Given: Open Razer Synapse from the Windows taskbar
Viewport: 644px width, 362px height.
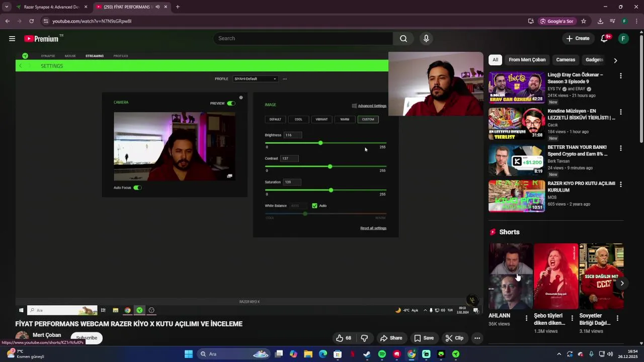Looking at the screenshot, I should tap(456, 354).
